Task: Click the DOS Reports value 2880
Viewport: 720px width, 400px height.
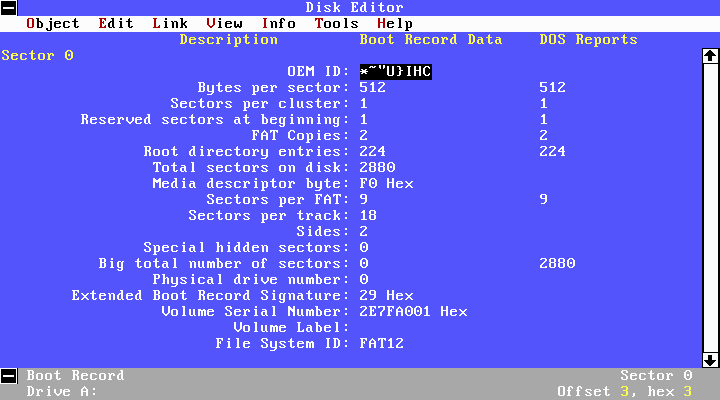Action: pyautogui.click(x=557, y=263)
